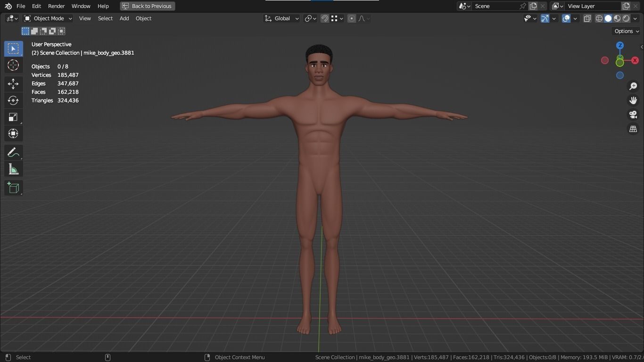Select the Measure ruler tool
644x362 pixels.
click(x=13, y=169)
